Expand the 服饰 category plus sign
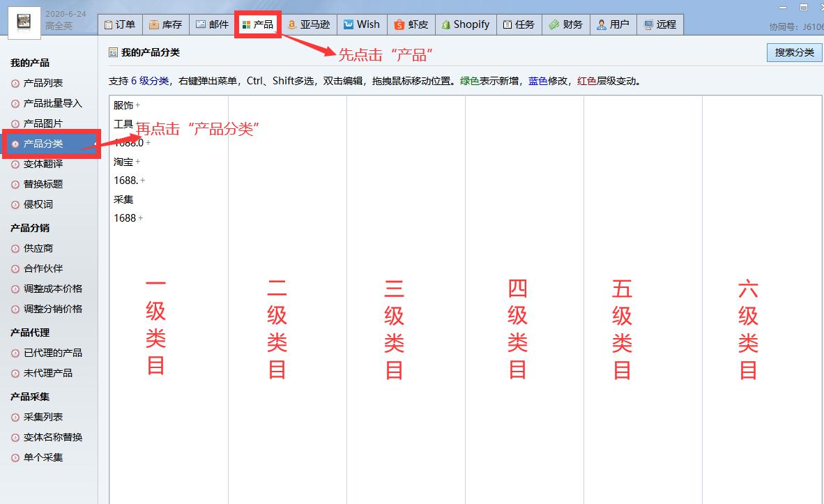 click(138, 105)
